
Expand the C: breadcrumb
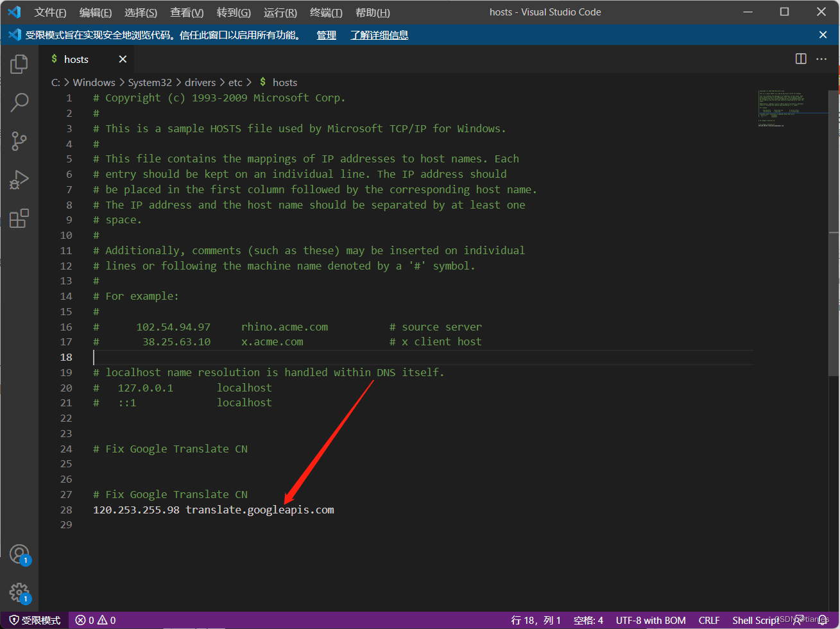tap(56, 82)
